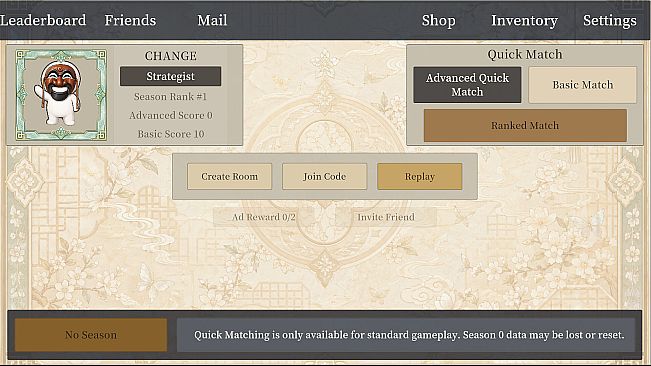Click the No Season button
Viewport: 651px width, 366px height.
pos(91,335)
